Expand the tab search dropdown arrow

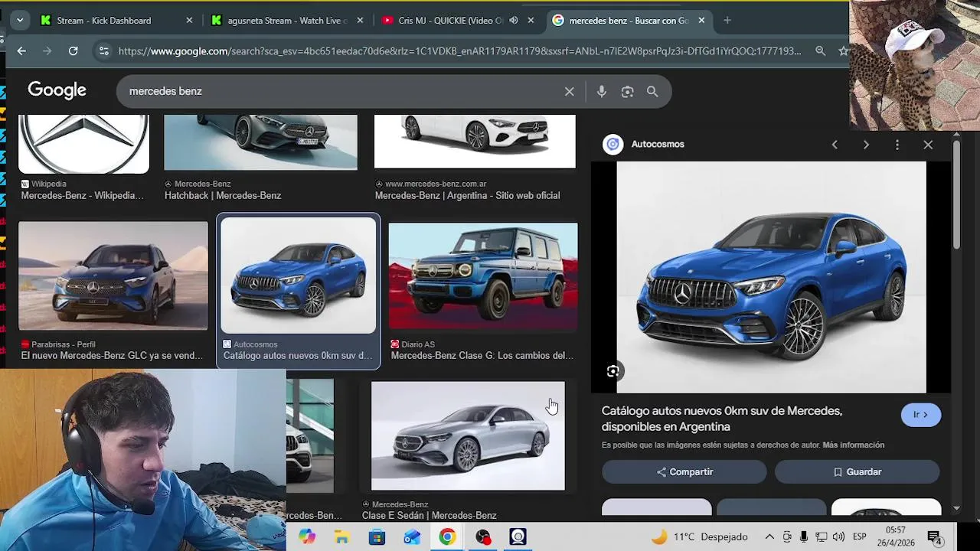tap(19, 21)
